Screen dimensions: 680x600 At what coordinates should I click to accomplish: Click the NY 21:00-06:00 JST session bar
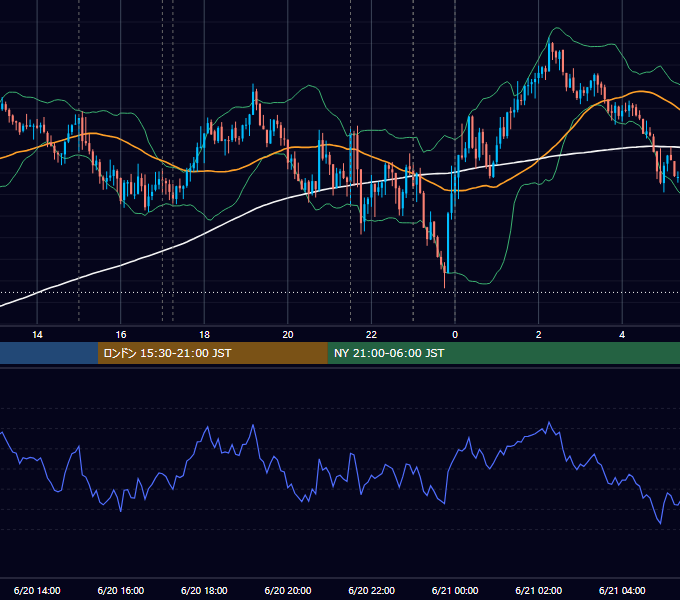[x=503, y=353]
